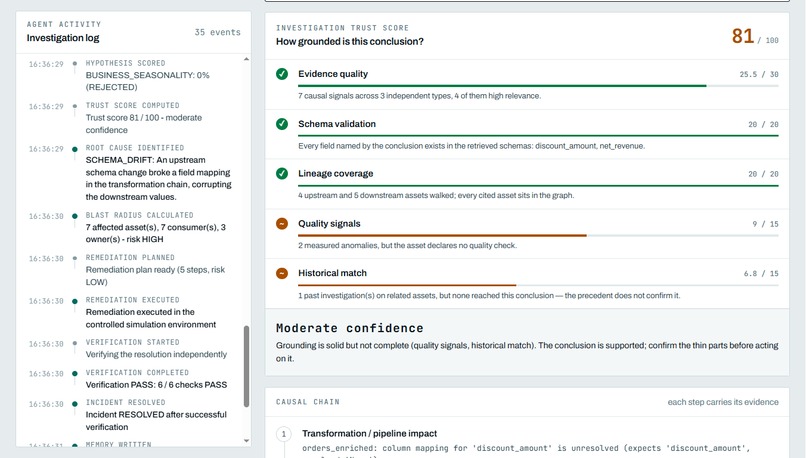Click the '35 events' counter

(217, 32)
